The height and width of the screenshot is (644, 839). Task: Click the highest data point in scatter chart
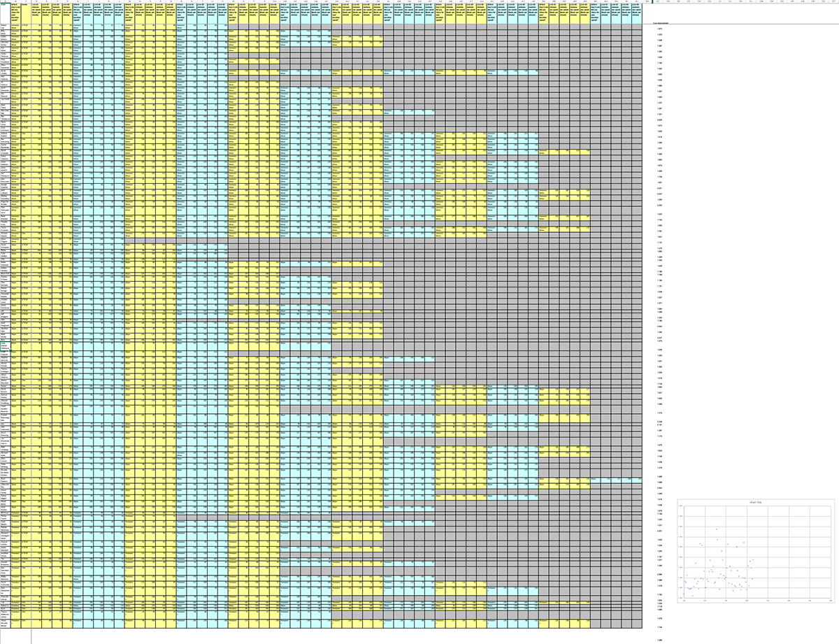(x=717, y=529)
